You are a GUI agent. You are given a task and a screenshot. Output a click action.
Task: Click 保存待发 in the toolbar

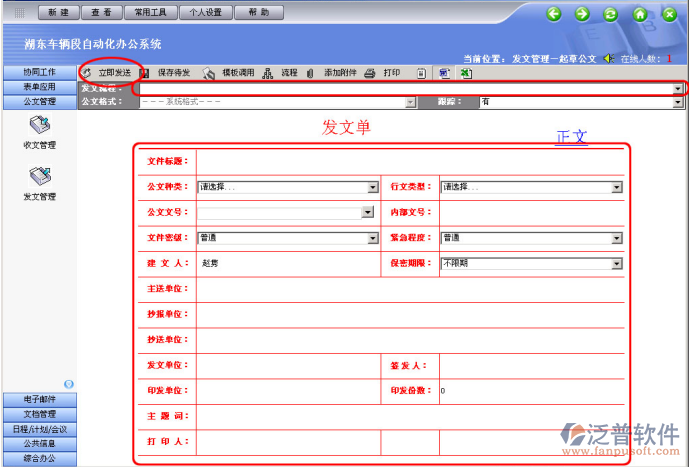coord(172,73)
